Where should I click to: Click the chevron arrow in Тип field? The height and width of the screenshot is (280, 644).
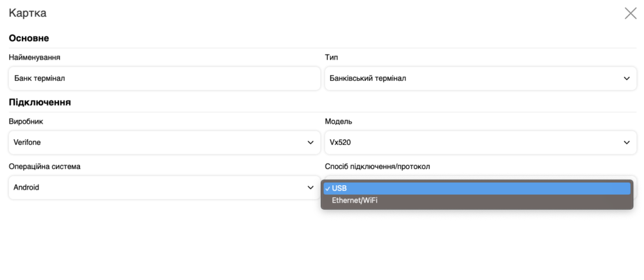pos(626,78)
